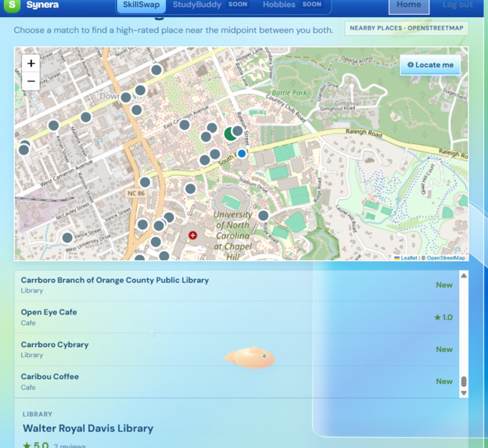Click the Log out link
The image size is (488, 448).
457,5
